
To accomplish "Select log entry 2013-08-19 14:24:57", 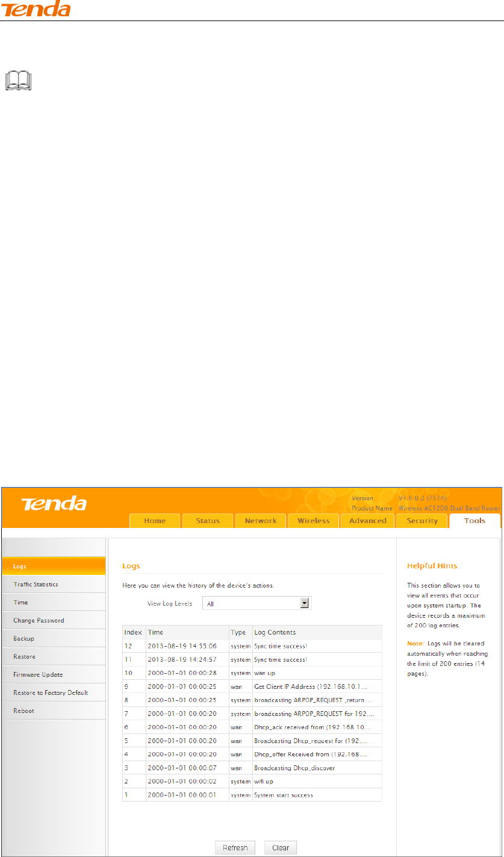I will (x=252, y=660).
